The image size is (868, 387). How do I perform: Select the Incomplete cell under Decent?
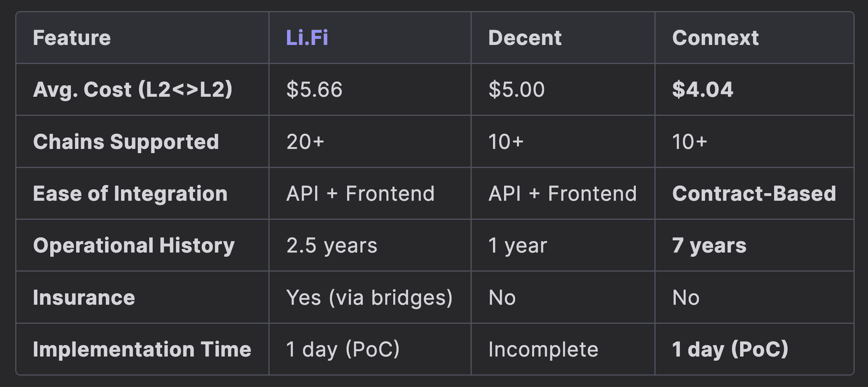tap(544, 349)
